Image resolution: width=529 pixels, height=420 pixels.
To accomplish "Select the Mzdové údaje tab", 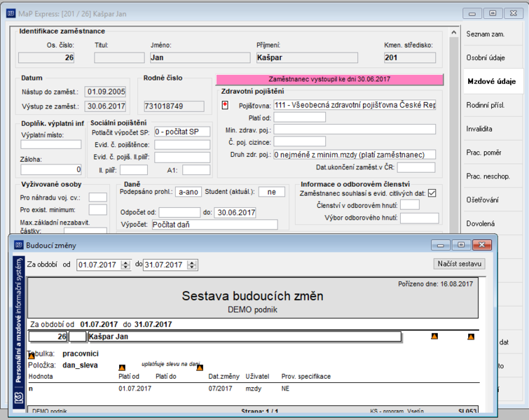I will (492, 81).
